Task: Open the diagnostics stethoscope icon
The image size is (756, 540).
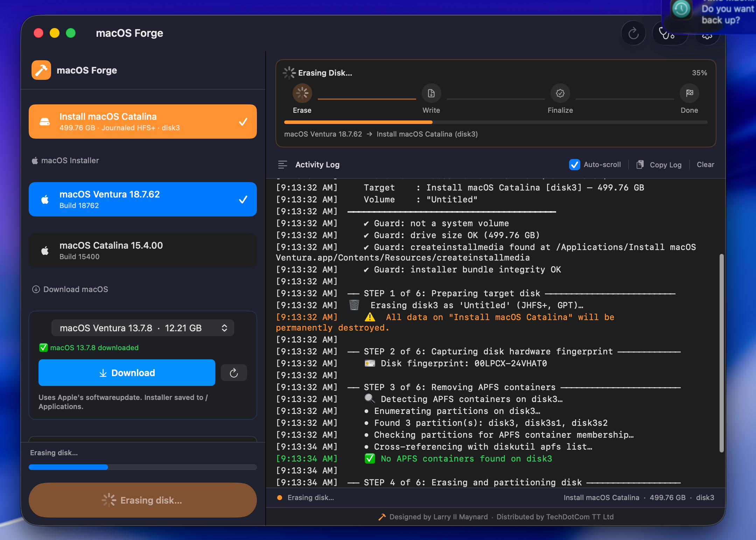Action: point(666,34)
